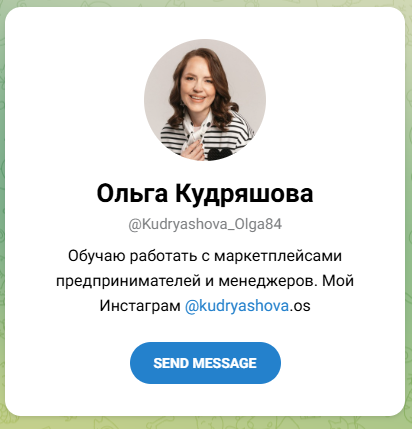Click the word маркетплейсами in bio
The height and width of the screenshot is (429, 412).
point(278,256)
